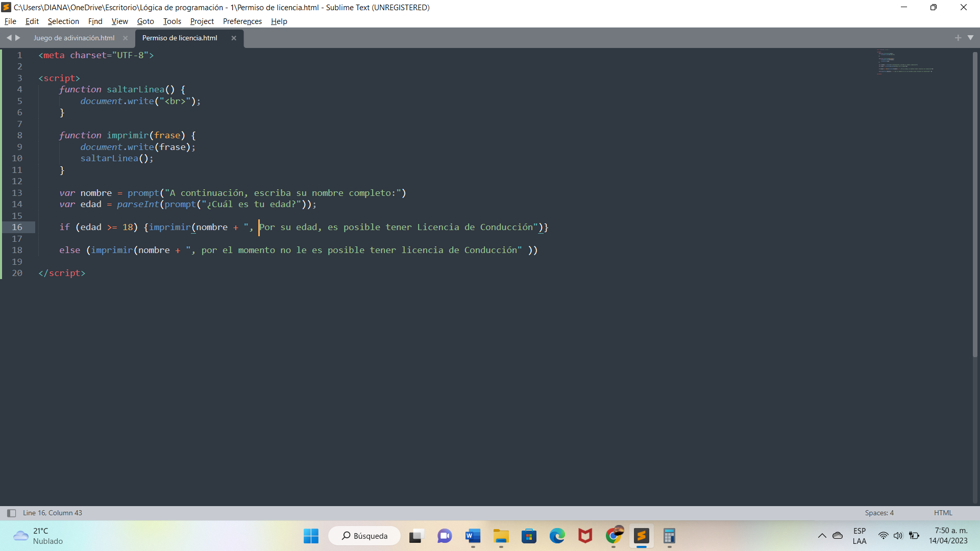Click the minimap code preview
The width and height of the screenshot is (980, 551).
tap(905, 62)
